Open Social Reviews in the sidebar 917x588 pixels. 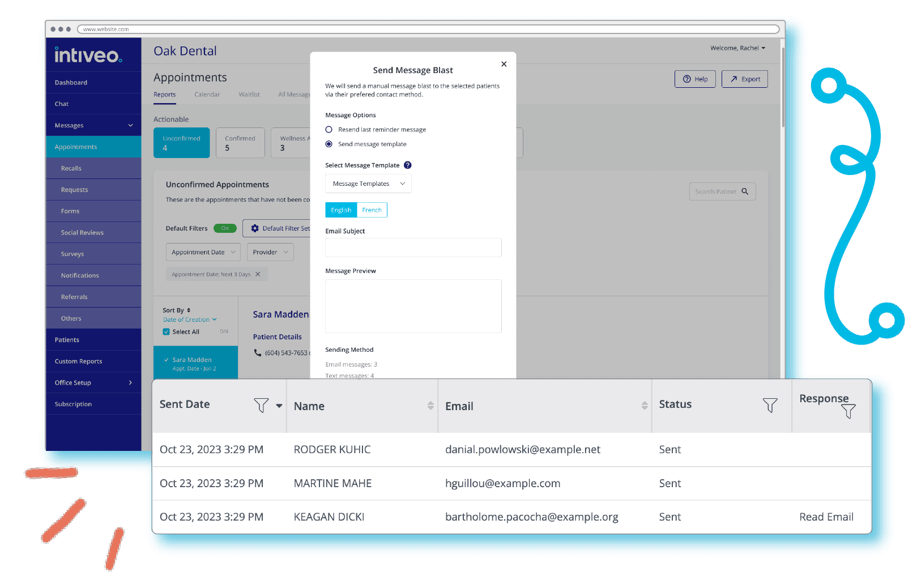coord(93,232)
